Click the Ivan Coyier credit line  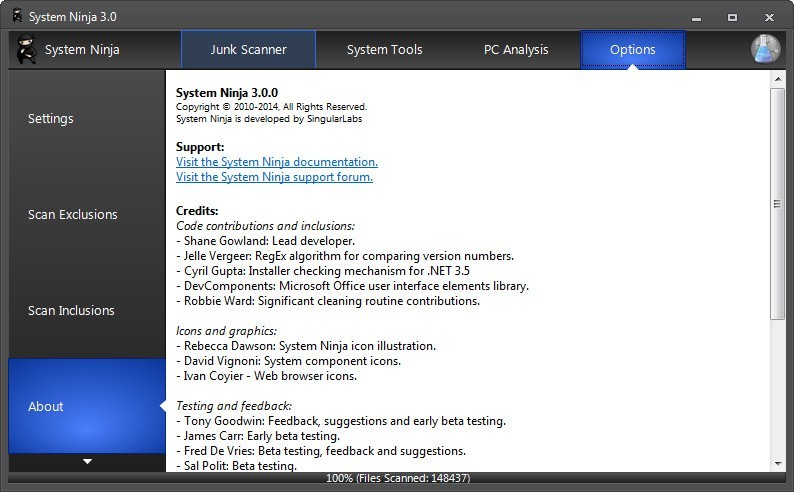pos(266,376)
